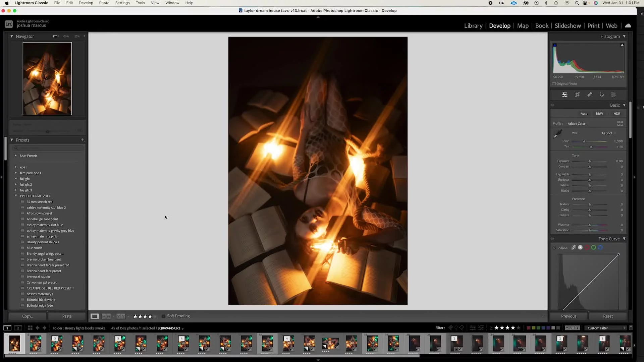The height and width of the screenshot is (362, 644).
Task: Click the Edit sliders icon
Action: click(565, 95)
